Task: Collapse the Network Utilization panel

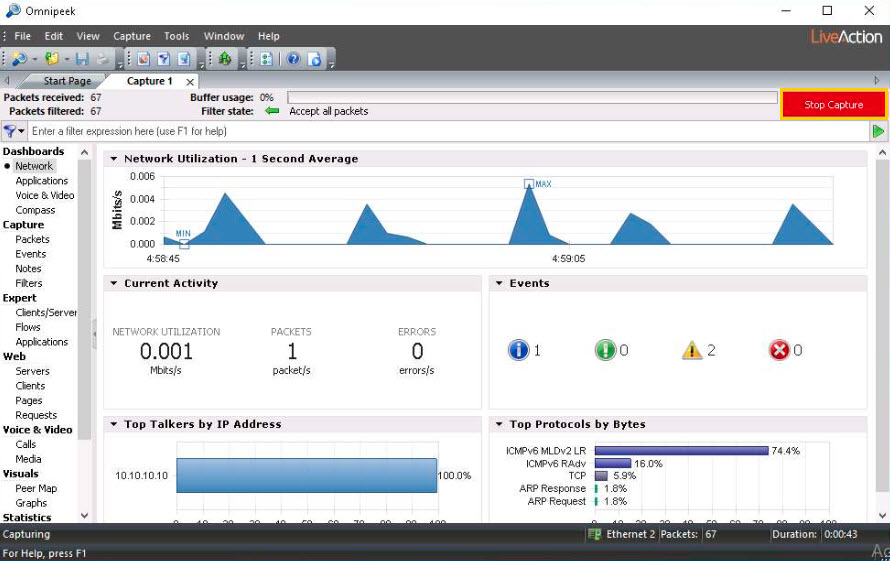Action: (x=114, y=159)
